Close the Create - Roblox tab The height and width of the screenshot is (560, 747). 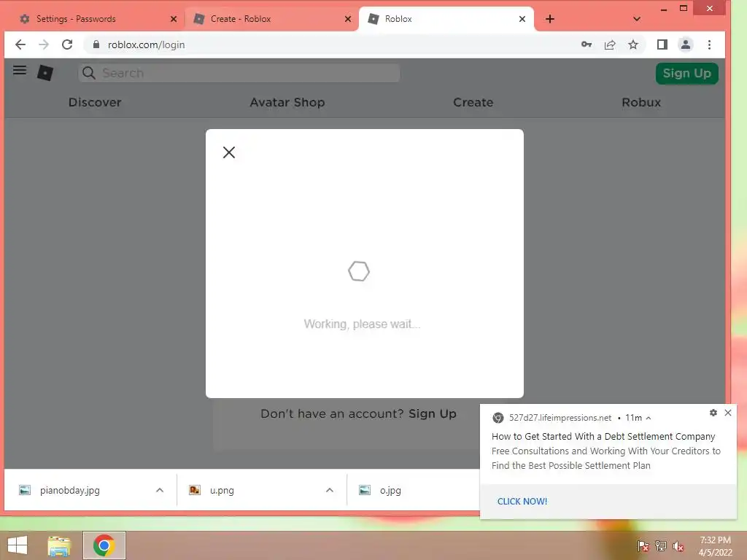click(x=348, y=19)
